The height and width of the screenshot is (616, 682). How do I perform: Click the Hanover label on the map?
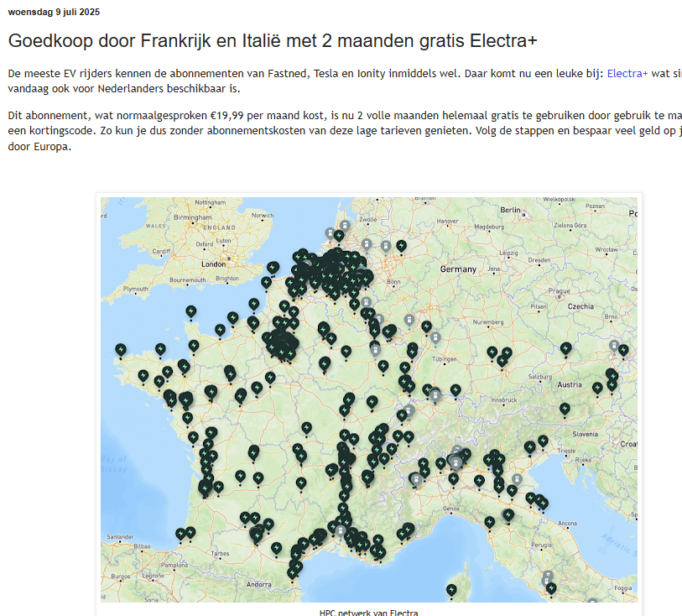click(x=447, y=221)
